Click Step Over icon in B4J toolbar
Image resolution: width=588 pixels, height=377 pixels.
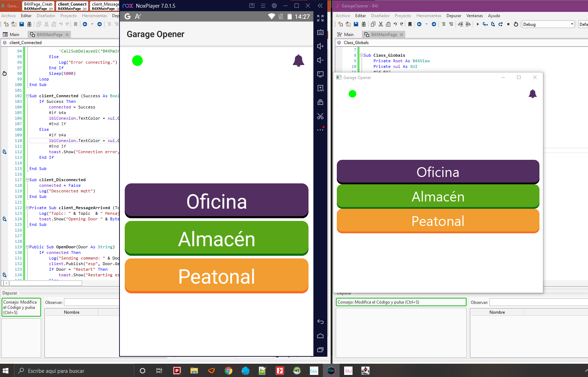493,24
